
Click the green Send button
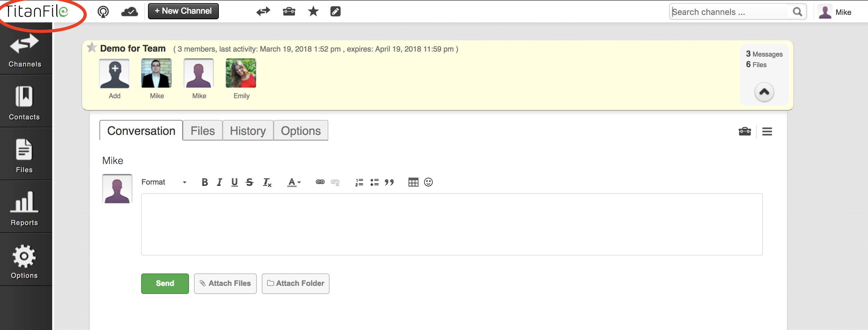[165, 283]
